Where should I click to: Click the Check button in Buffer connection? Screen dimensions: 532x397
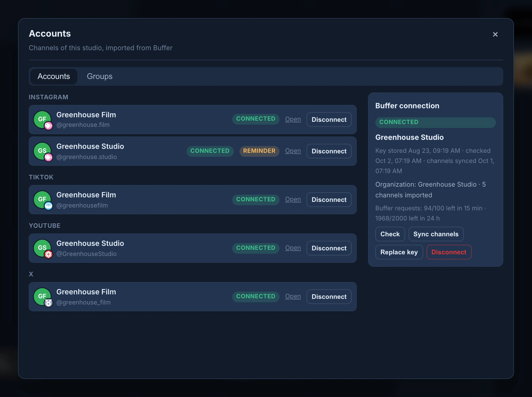click(390, 234)
